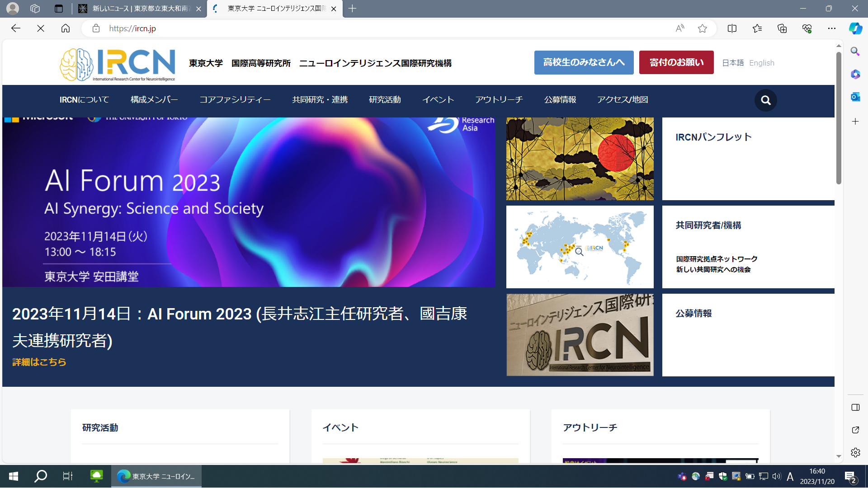Screen dimensions: 868x488
Task: Open Outlook in the Edge sidebar
Action: (855, 97)
